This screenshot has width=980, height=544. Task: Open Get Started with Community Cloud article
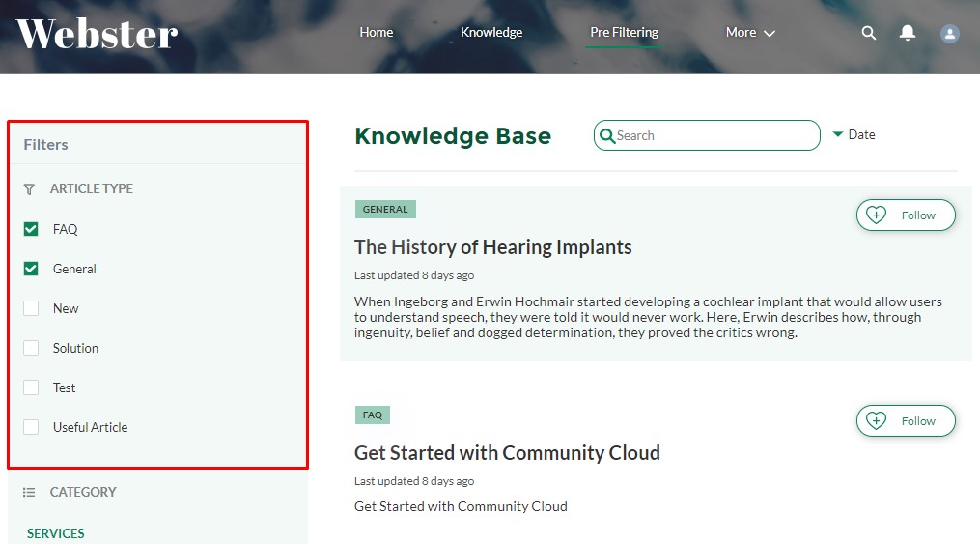click(x=507, y=453)
